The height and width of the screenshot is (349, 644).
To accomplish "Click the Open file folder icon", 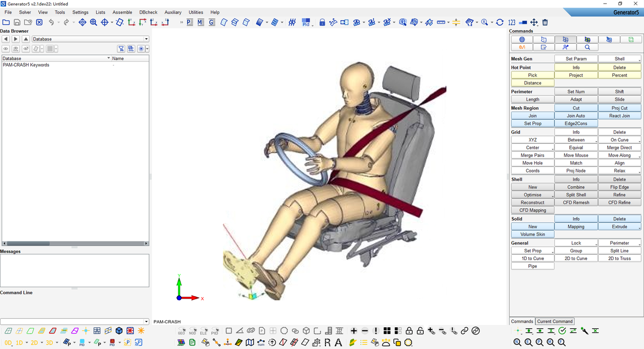I will click(6, 22).
